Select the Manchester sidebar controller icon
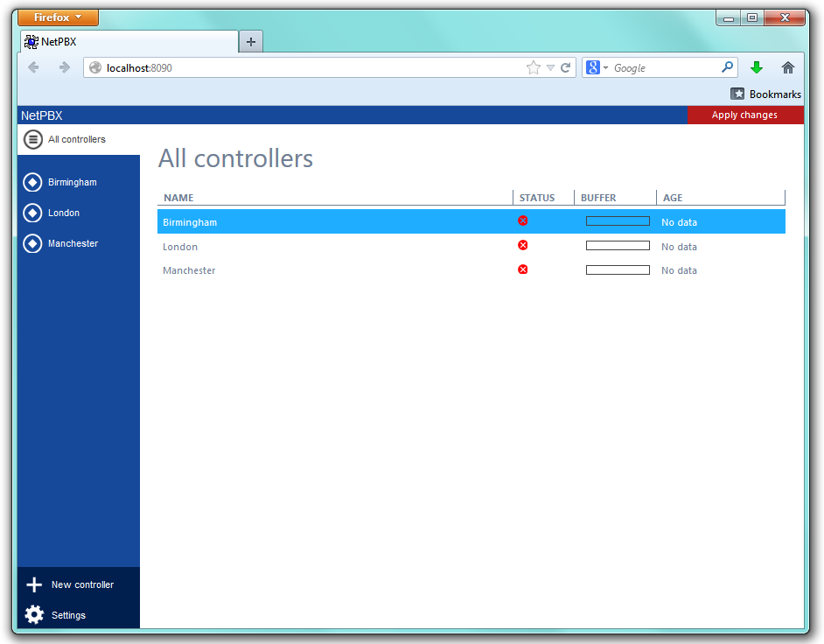Image resolution: width=824 pixels, height=644 pixels. tap(32, 243)
